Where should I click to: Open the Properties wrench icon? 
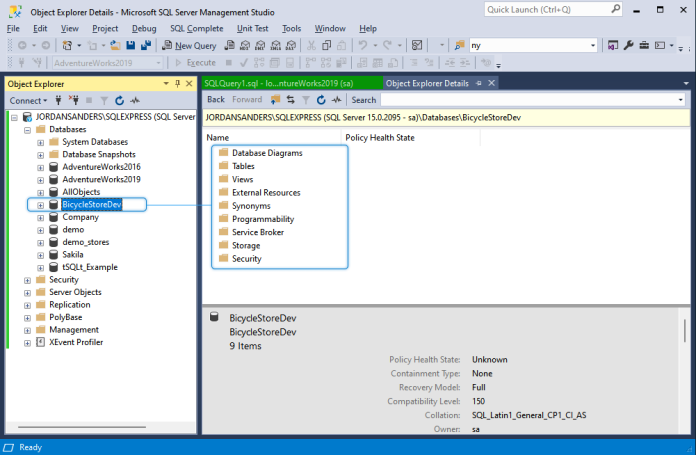[x=628, y=45]
